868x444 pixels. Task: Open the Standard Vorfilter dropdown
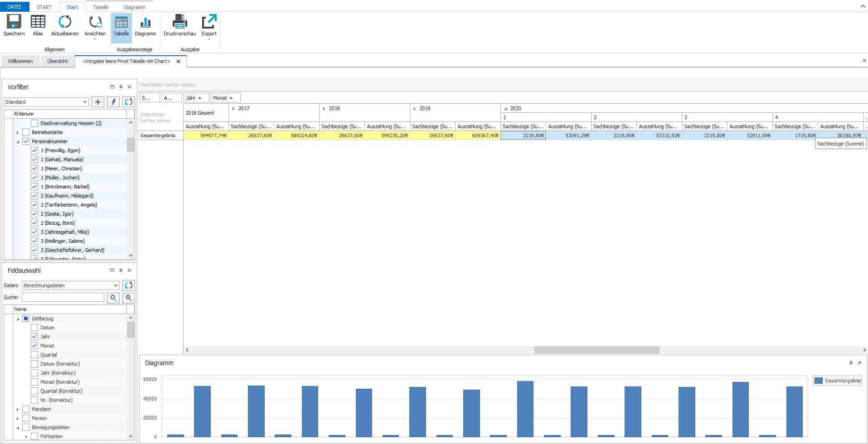click(x=85, y=102)
